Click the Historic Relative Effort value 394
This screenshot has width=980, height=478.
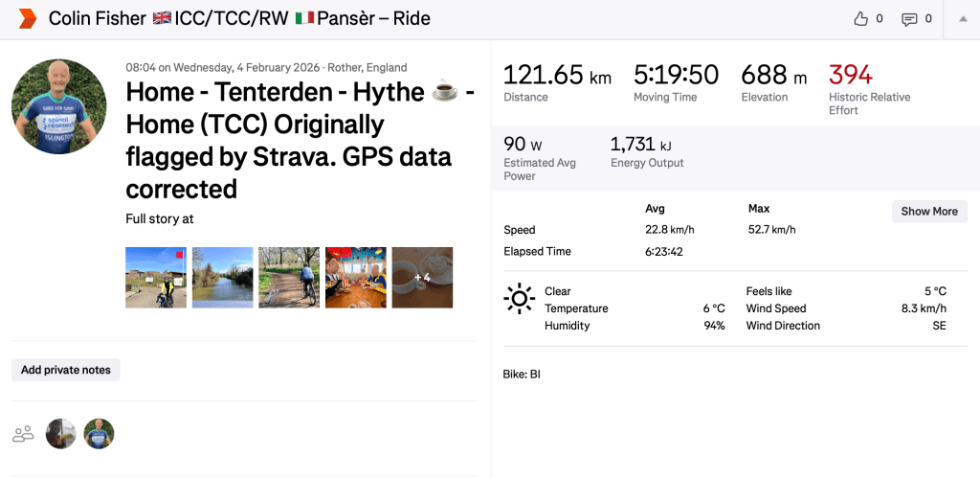click(851, 75)
